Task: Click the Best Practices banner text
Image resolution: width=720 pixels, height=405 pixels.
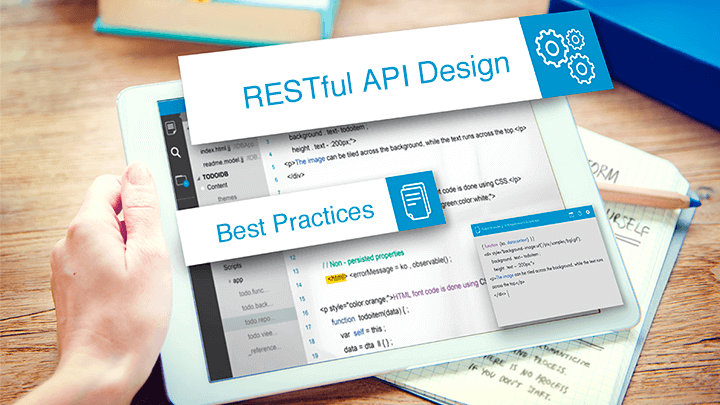Action: (295, 220)
